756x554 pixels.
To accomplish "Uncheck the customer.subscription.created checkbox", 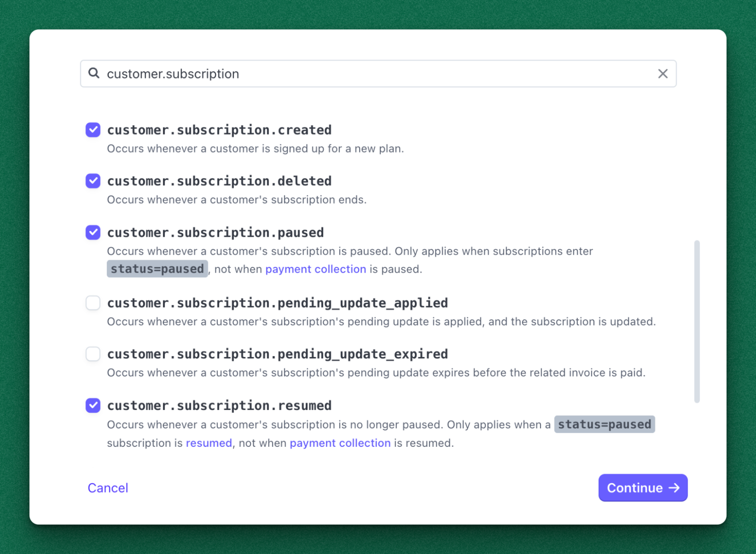I will point(93,130).
